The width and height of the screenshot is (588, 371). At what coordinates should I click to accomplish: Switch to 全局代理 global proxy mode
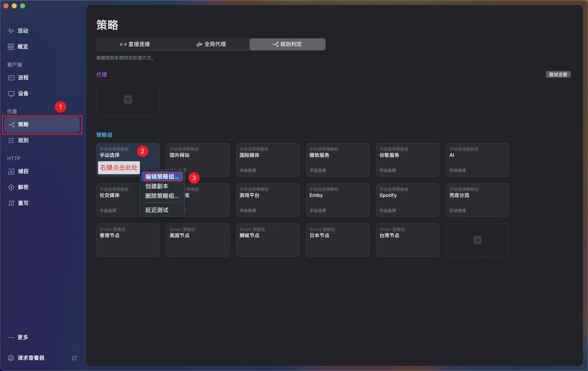pos(211,44)
